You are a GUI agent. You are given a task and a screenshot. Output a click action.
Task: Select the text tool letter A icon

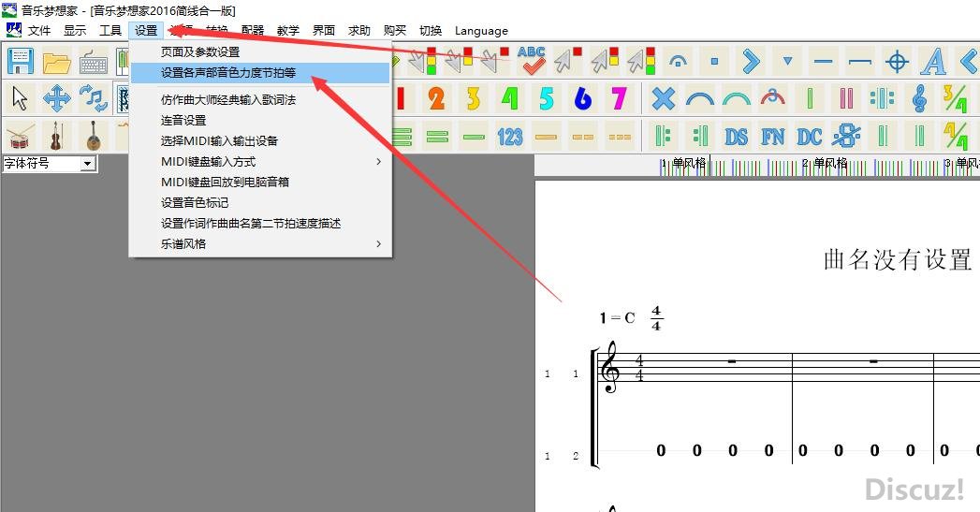tap(934, 61)
